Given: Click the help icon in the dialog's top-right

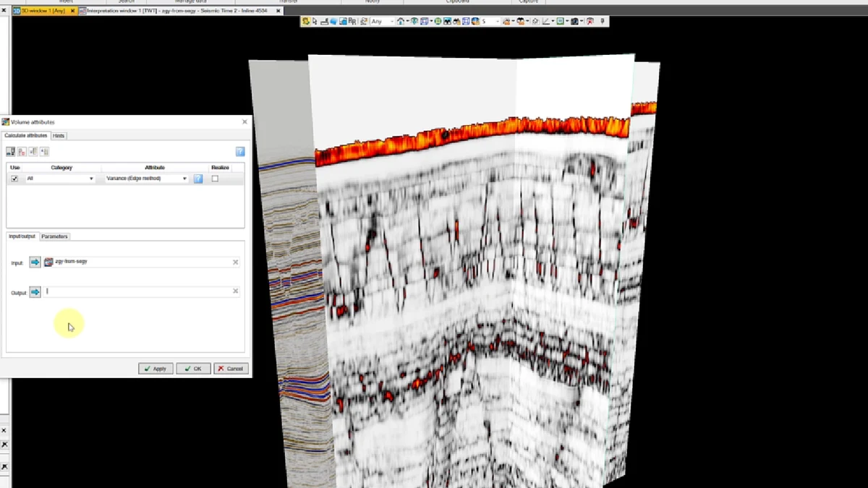Looking at the screenshot, I should point(240,152).
